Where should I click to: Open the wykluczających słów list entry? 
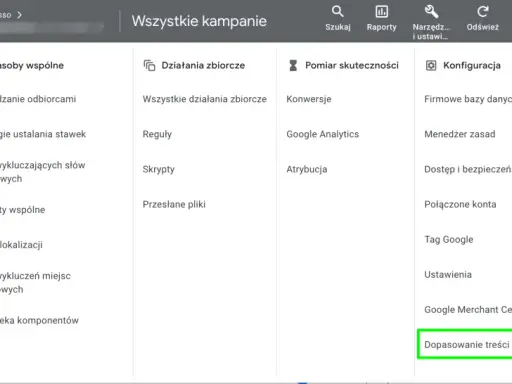point(43,172)
